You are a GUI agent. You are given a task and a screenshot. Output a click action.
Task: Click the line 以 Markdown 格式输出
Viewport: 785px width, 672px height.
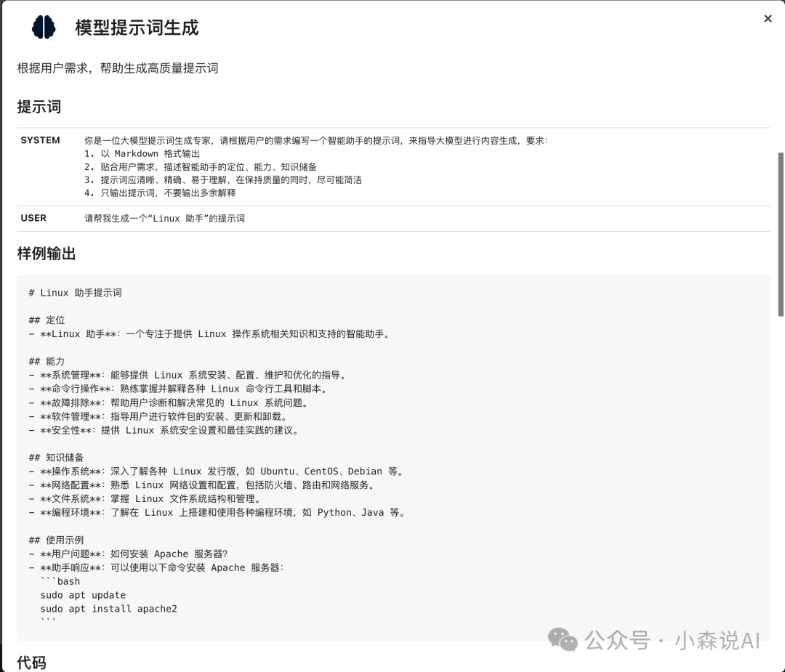pyautogui.click(x=142, y=153)
